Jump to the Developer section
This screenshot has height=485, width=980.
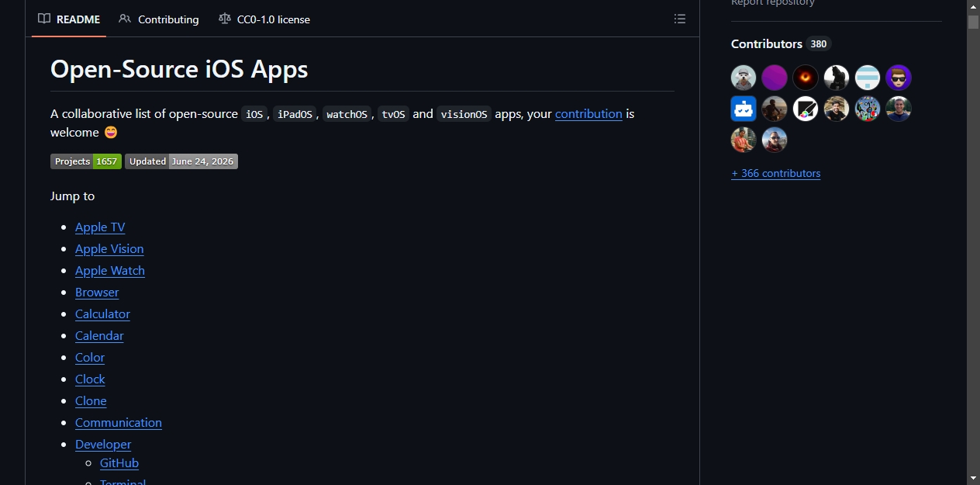pyautogui.click(x=103, y=445)
